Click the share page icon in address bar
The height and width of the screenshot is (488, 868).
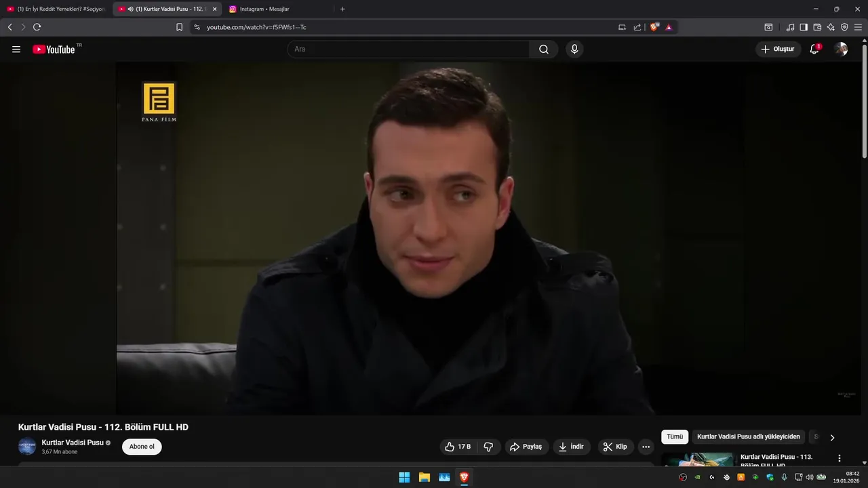637,27
